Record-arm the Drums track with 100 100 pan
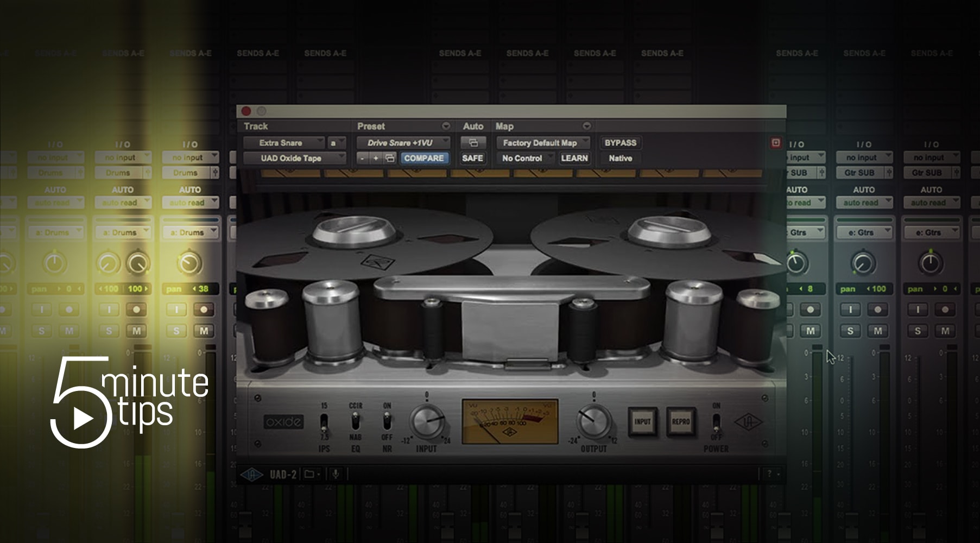 point(136,310)
